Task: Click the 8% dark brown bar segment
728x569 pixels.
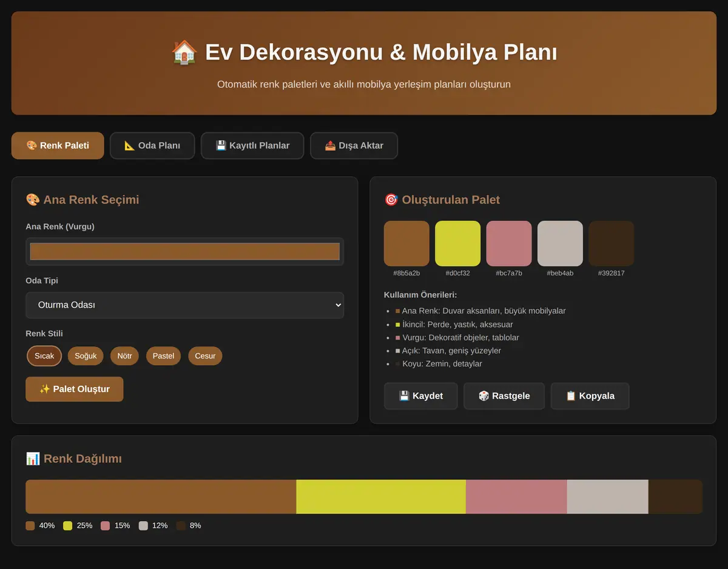Action: click(x=675, y=497)
